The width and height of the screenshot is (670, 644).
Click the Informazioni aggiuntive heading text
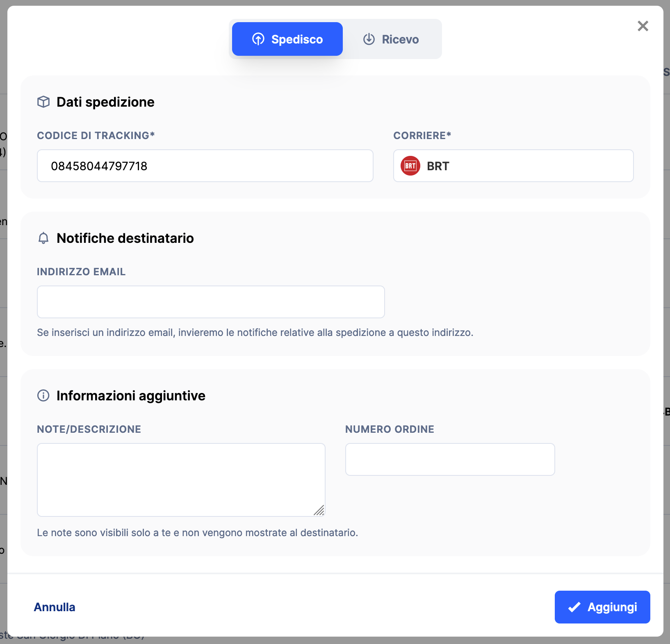(131, 395)
